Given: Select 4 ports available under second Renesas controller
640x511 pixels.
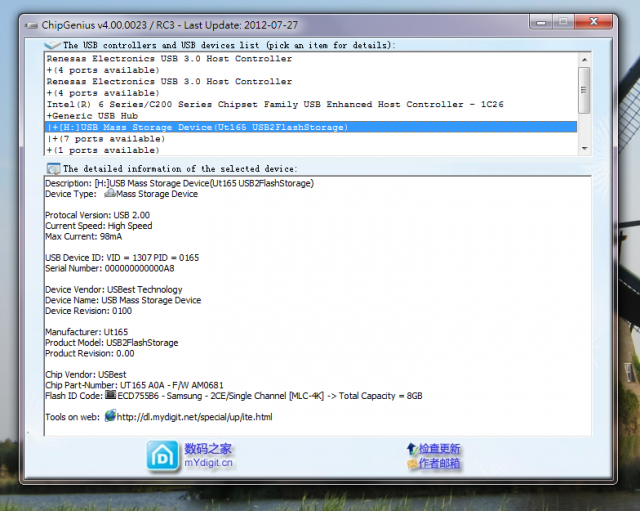Looking at the screenshot, I should (311, 93).
